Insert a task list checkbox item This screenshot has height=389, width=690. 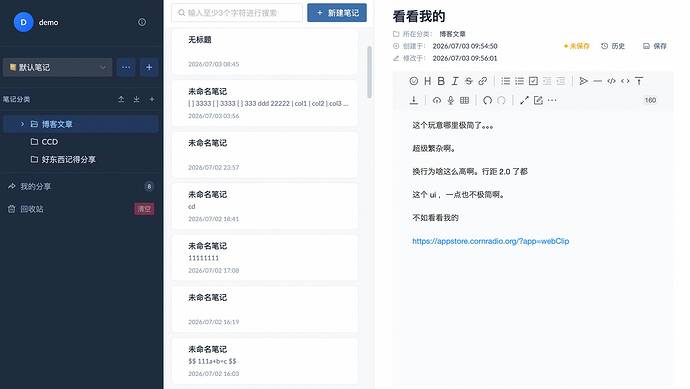[533, 81]
